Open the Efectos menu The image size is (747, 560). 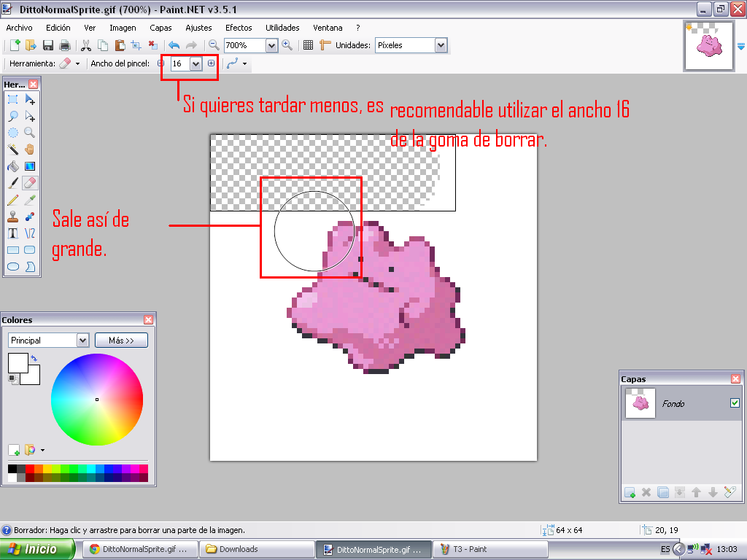tap(239, 28)
